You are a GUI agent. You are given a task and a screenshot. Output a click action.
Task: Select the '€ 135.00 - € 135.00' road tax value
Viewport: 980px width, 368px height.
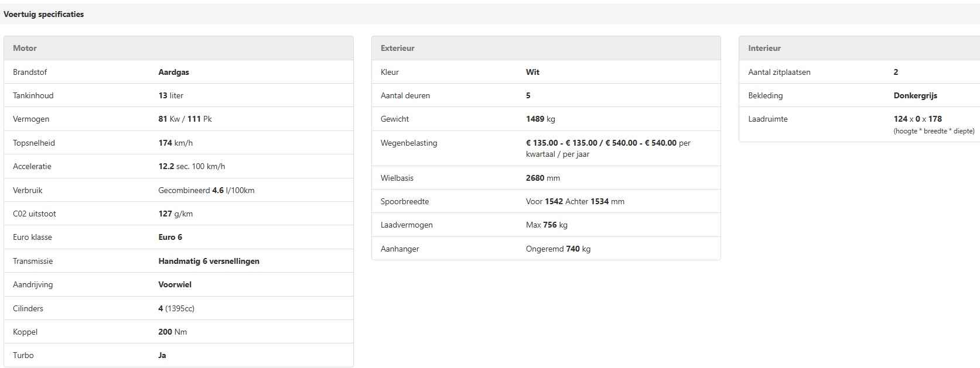tap(562, 143)
